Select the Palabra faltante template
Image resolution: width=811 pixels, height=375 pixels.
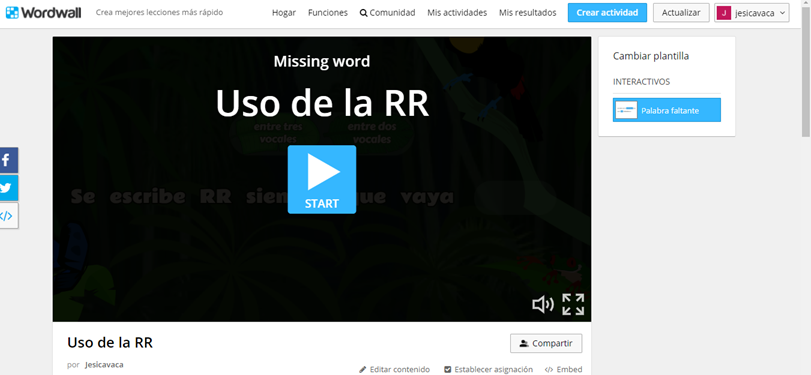667,110
